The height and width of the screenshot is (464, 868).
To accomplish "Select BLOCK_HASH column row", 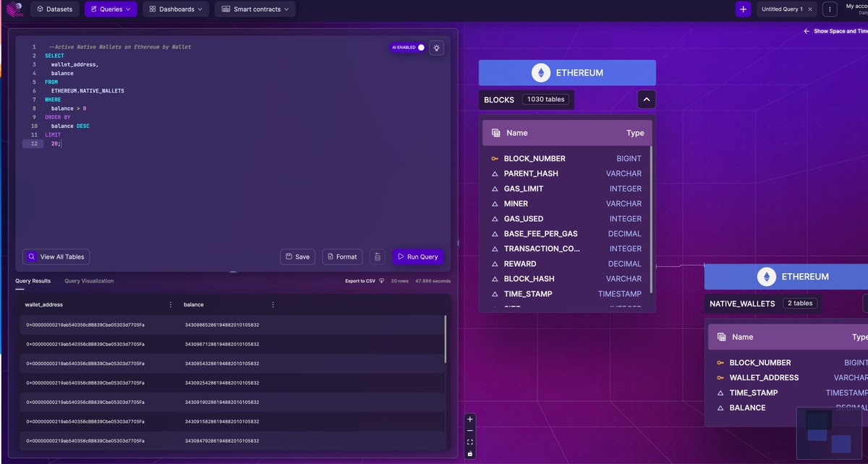I will (x=567, y=278).
